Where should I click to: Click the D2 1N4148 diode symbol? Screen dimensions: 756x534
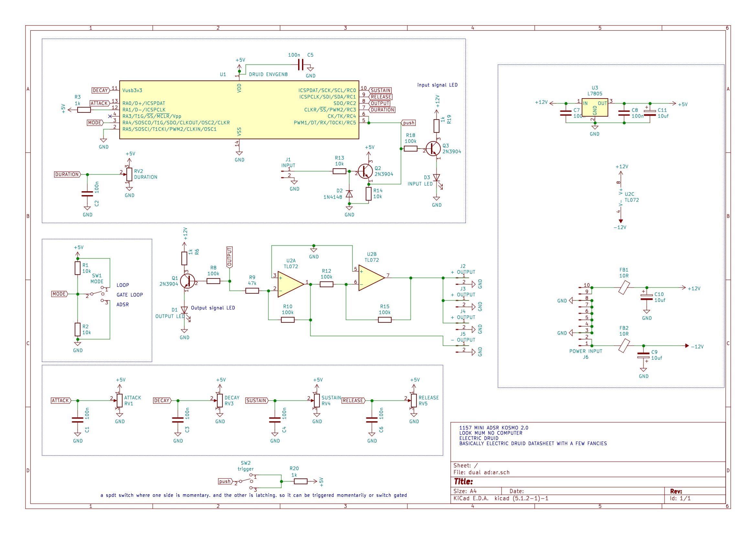(x=349, y=194)
